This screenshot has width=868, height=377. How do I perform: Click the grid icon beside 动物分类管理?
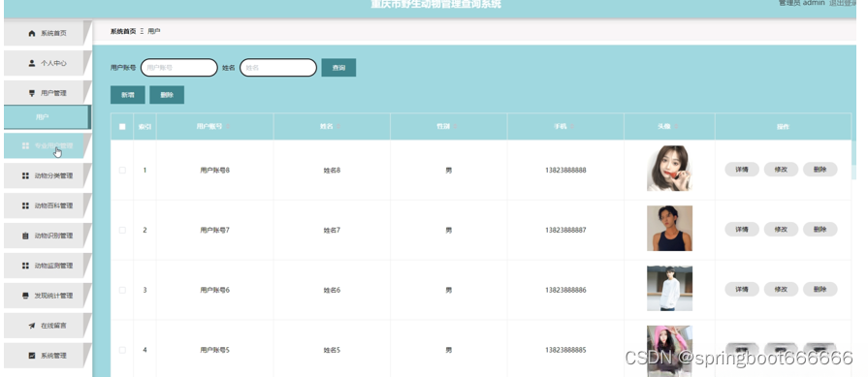25,175
